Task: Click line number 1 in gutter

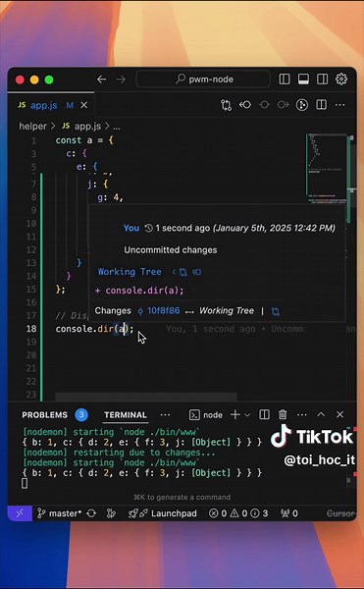Action: click(33, 140)
